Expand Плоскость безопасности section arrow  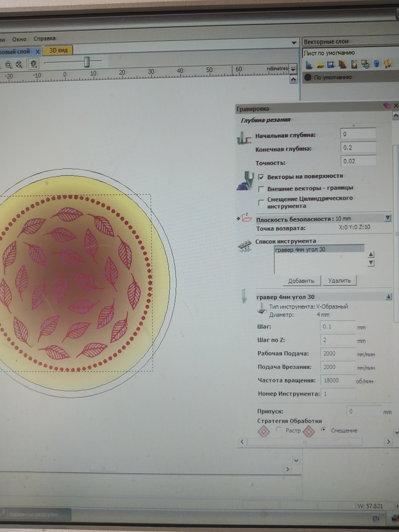click(387, 218)
